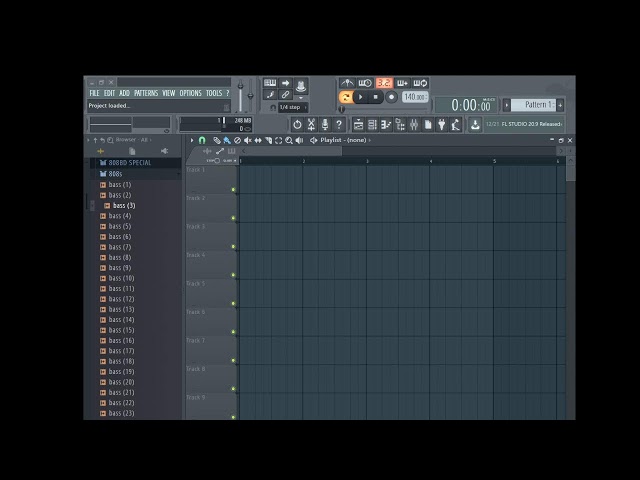640x480 pixels.
Task: Toggle the recording countdown 3.2 button
Action: point(384,83)
